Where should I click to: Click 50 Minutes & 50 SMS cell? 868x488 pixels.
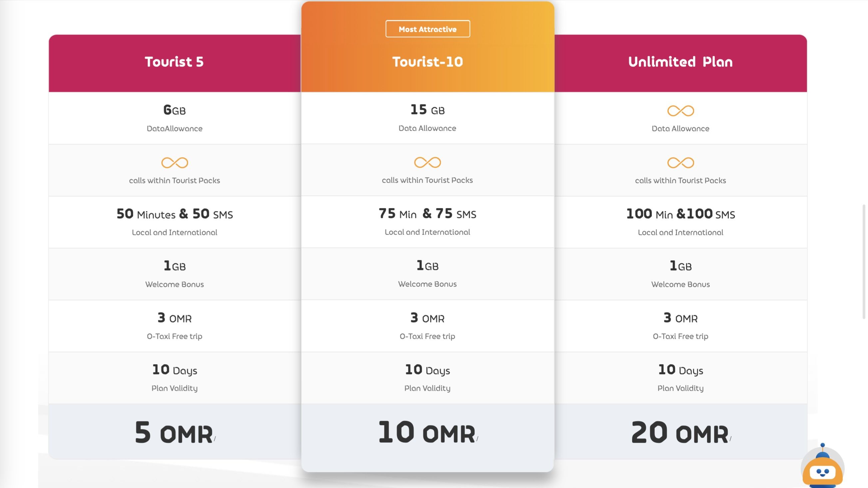[175, 222]
